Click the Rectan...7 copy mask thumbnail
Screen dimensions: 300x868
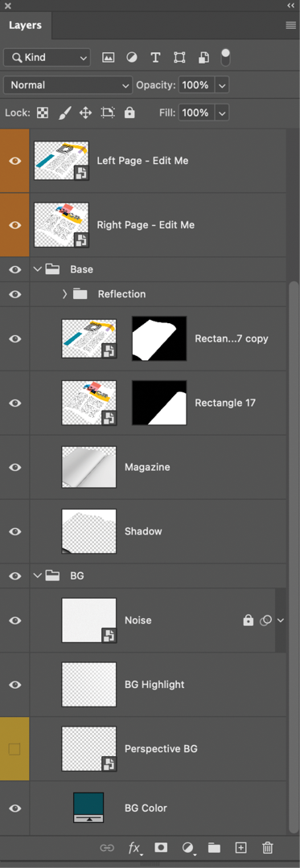point(159,339)
